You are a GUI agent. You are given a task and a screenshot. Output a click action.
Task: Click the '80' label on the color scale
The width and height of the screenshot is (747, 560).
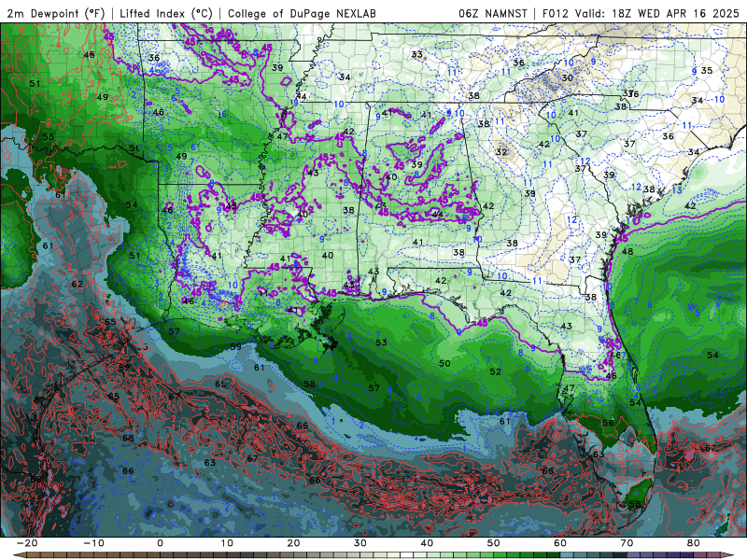[x=694, y=543]
